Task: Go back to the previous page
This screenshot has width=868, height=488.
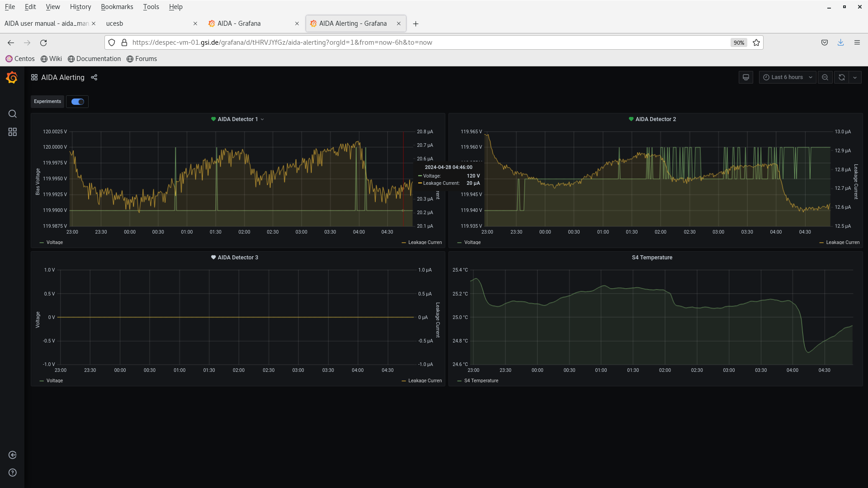Action: pos(11,42)
